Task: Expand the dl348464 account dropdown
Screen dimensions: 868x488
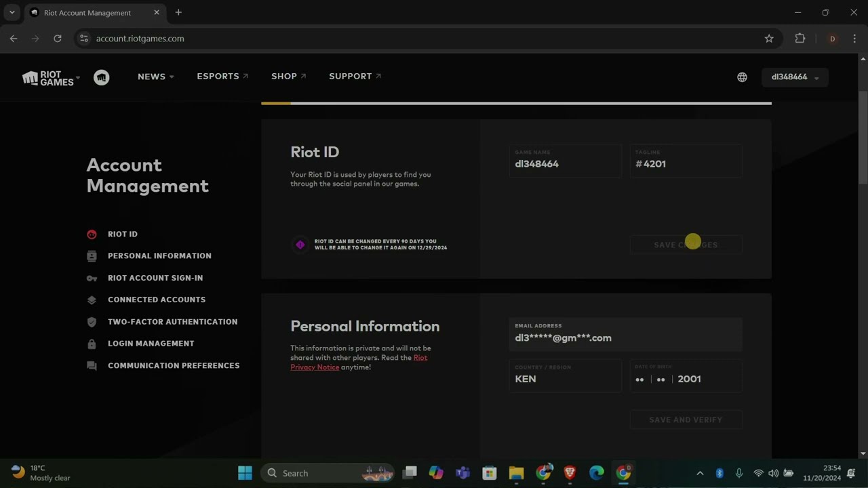Action: tap(795, 77)
